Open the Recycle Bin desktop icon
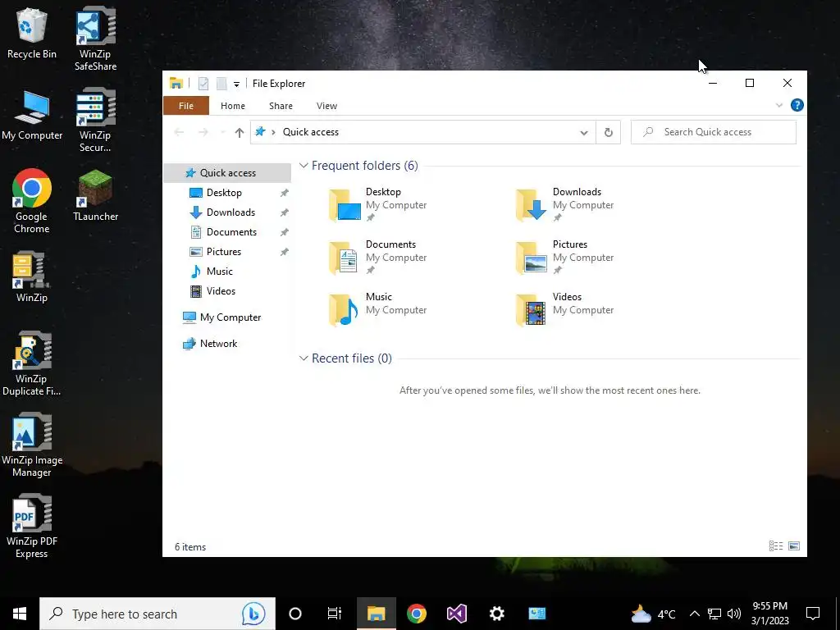 pyautogui.click(x=32, y=33)
